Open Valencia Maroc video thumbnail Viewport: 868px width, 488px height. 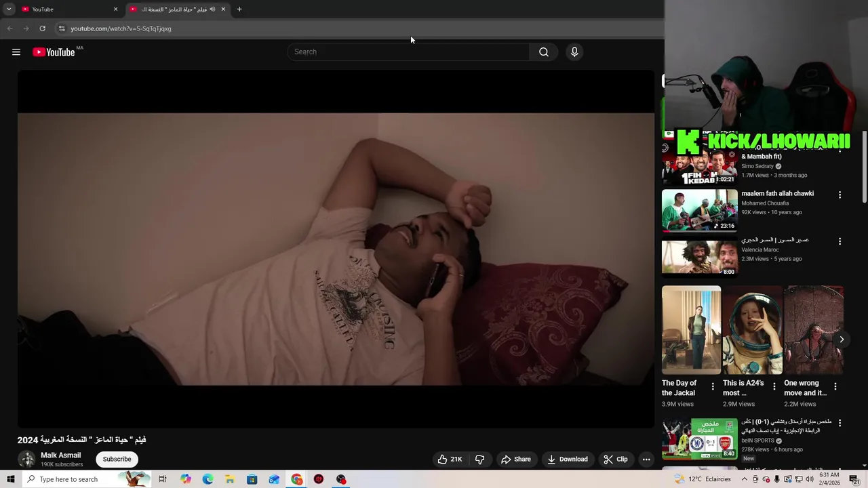(699, 256)
